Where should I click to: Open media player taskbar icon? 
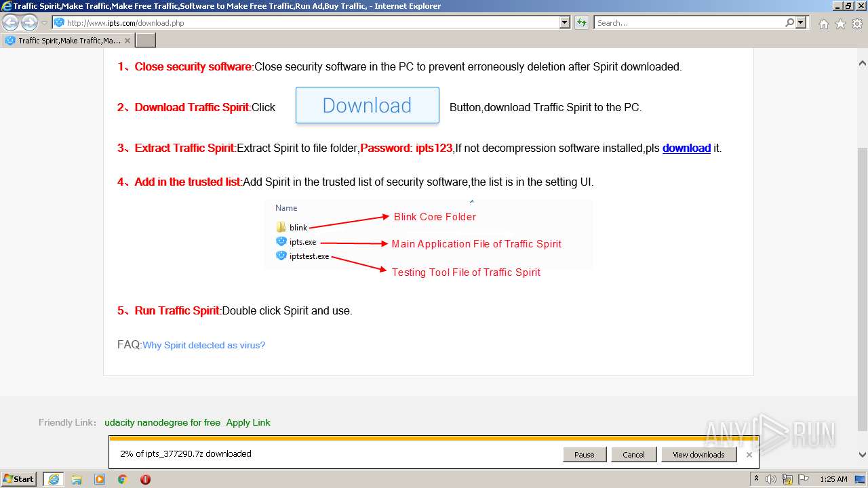[x=100, y=479]
